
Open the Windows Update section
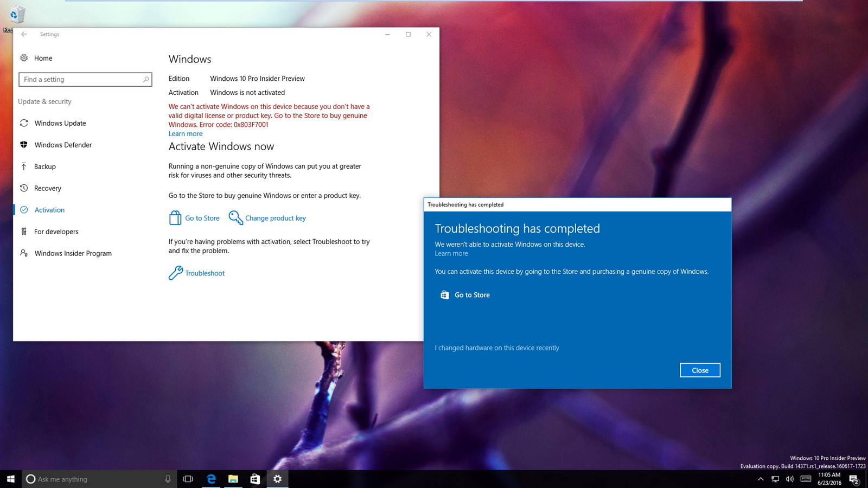point(60,123)
